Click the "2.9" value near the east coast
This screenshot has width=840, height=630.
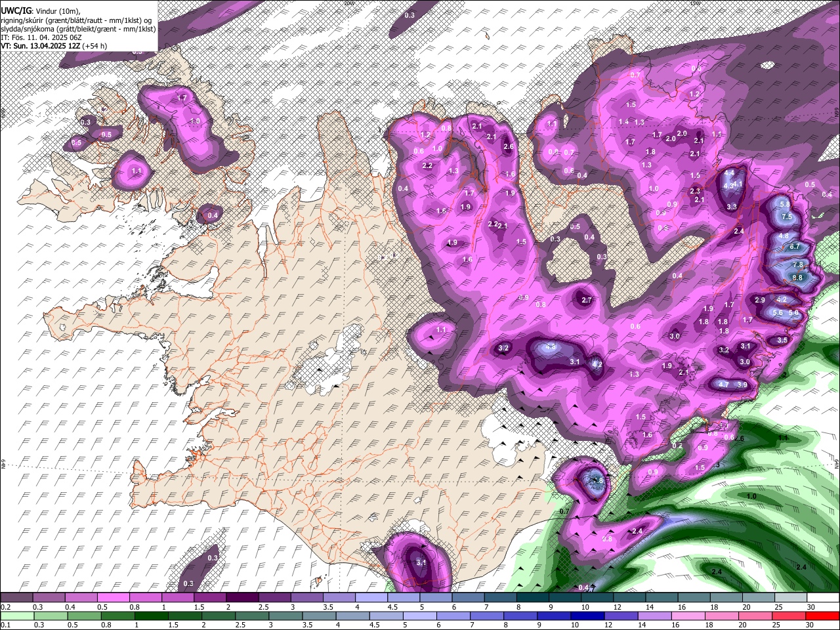tap(760, 300)
